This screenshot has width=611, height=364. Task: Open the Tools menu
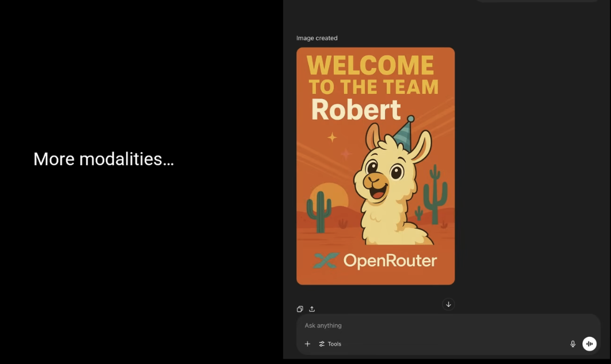coord(330,344)
